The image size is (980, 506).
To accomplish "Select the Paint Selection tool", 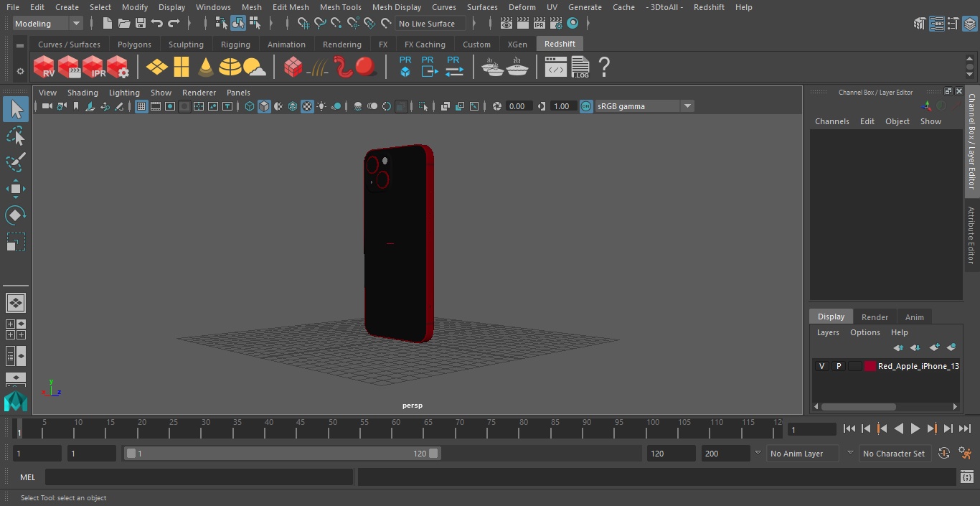I will [15, 162].
